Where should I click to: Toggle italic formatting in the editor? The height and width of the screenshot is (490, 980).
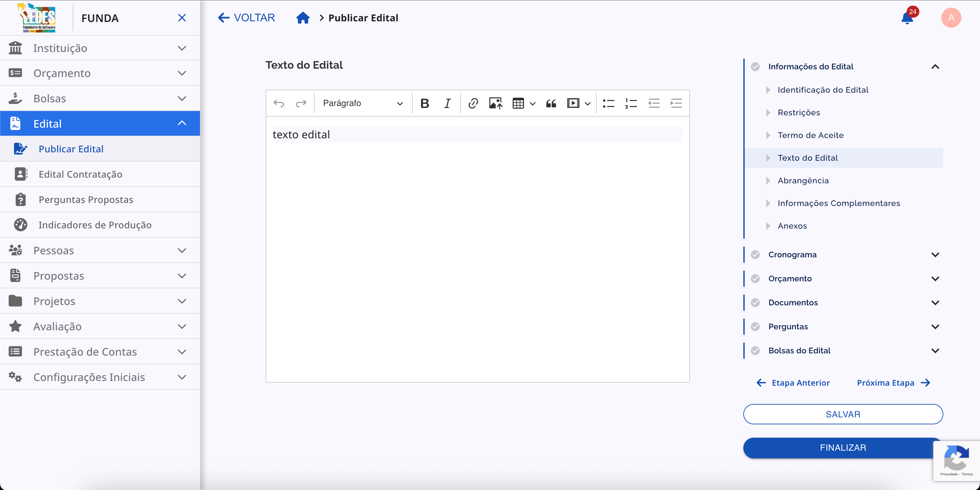pos(447,103)
